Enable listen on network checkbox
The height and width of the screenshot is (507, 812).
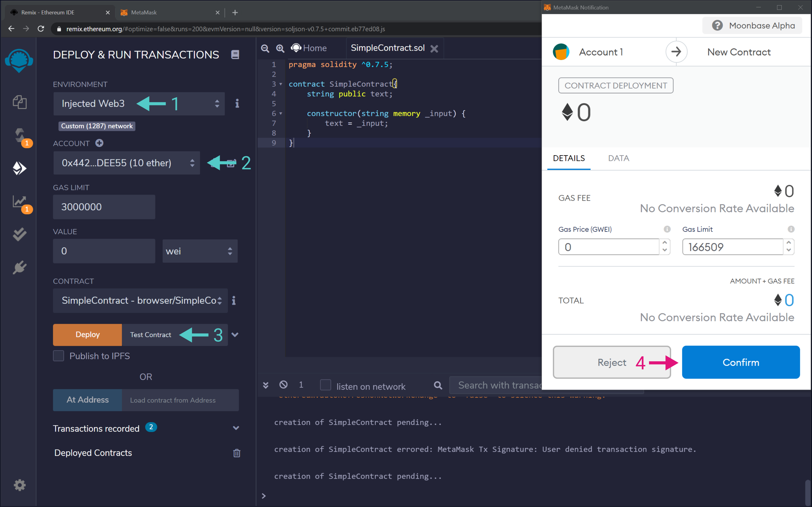pos(325,385)
